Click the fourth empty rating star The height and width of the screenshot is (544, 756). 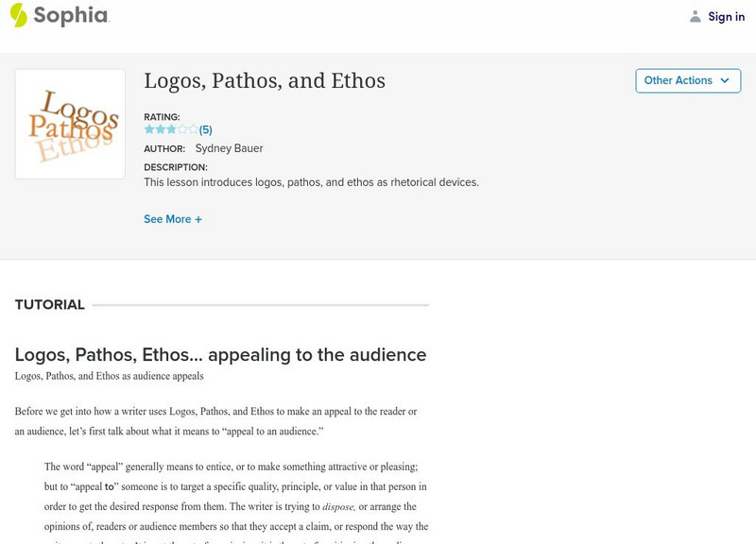(x=182, y=129)
